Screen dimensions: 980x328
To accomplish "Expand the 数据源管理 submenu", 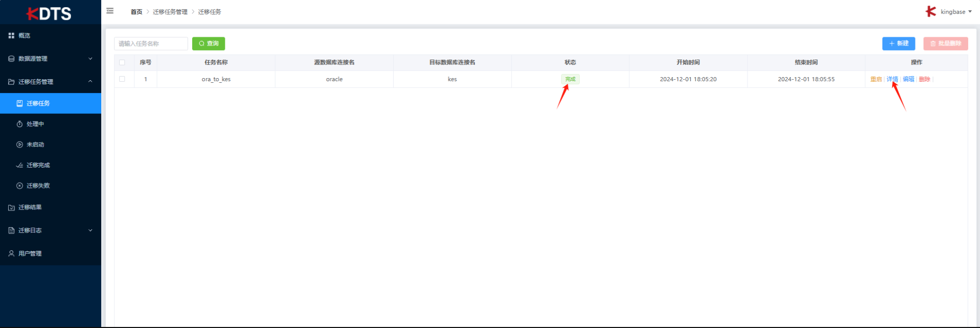I will [50, 59].
